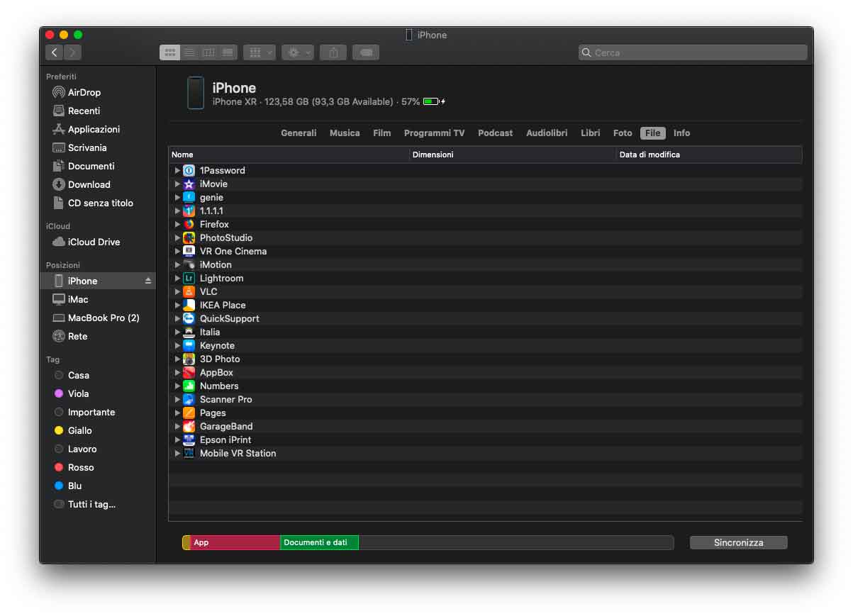Expand the Mobile VR Station disclosure triangle
The image size is (853, 616).
point(177,453)
